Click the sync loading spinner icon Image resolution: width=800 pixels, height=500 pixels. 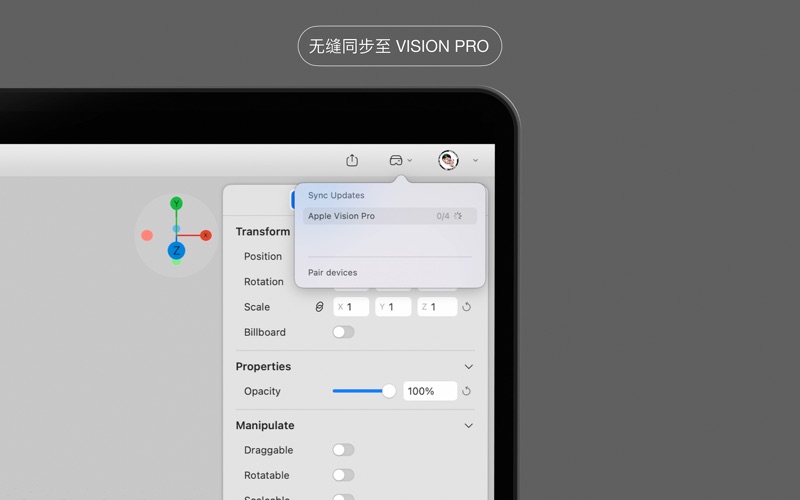(x=458, y=216)
